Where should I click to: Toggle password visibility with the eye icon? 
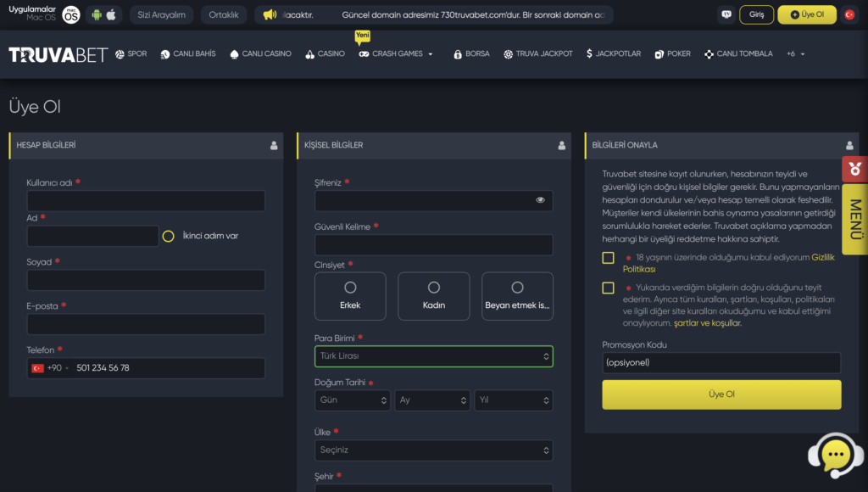pyautogui.click(x=540, y=200)
